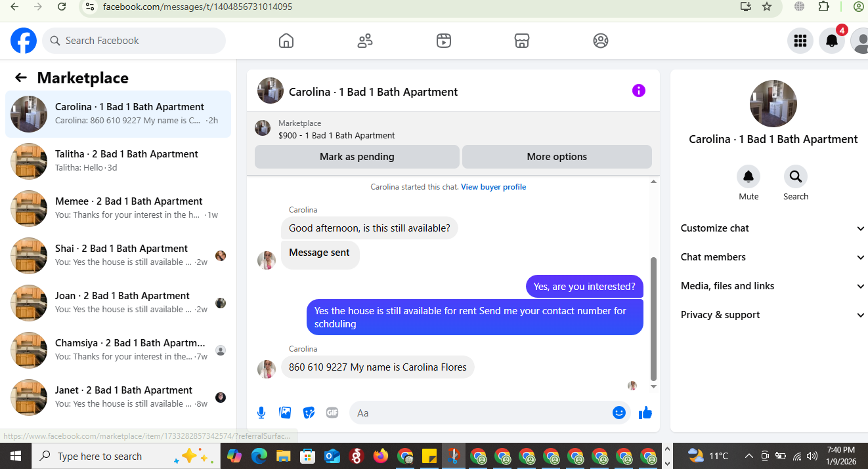Open the Groups icon in top navigation

(601, 41)
